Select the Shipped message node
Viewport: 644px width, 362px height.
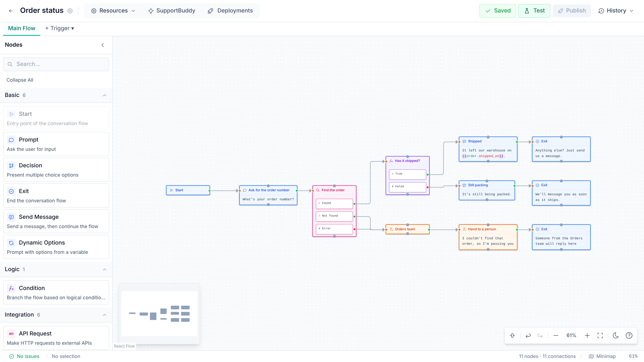[488, 149]
